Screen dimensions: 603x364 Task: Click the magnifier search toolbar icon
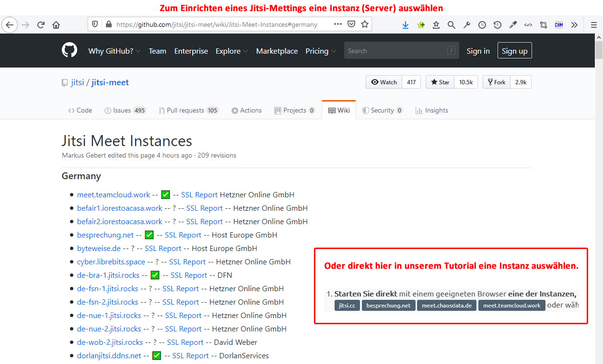(x=452, y=25)
